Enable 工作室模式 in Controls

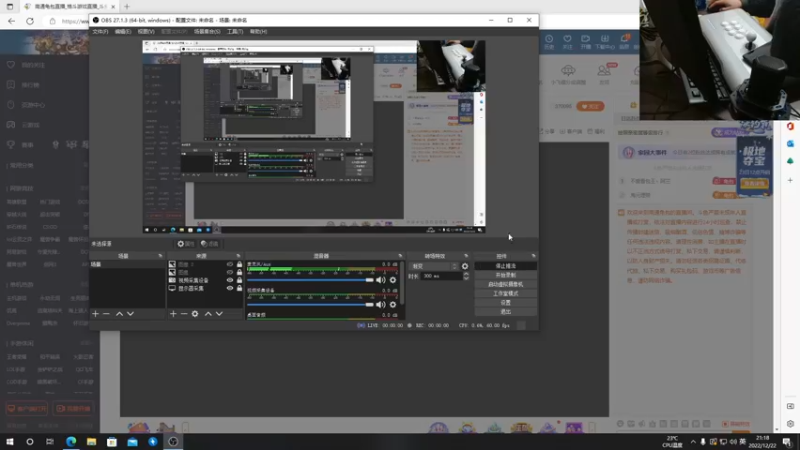point(506,293)
